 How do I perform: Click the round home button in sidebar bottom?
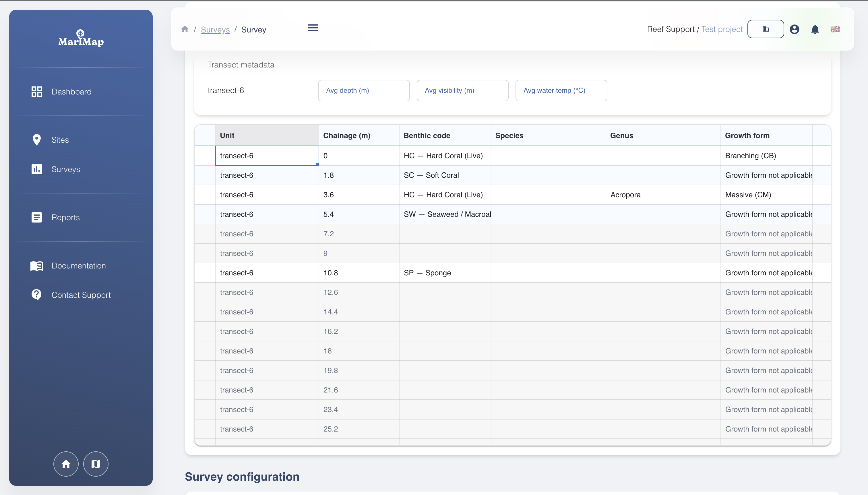click(x=66, y=464)
